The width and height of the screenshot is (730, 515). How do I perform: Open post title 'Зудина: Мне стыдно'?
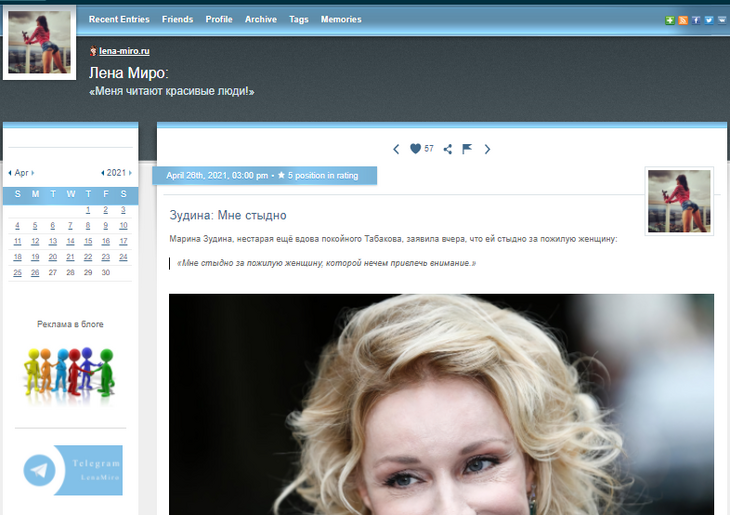229,215
